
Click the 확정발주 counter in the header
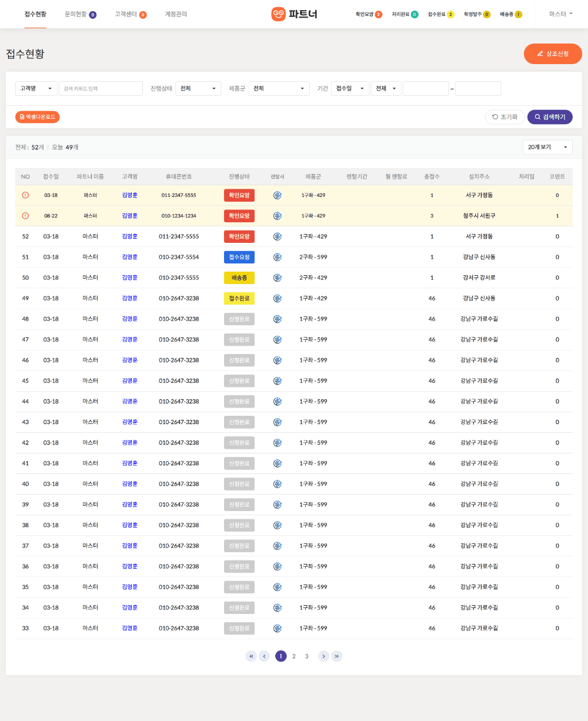click(x=477, y=14)
